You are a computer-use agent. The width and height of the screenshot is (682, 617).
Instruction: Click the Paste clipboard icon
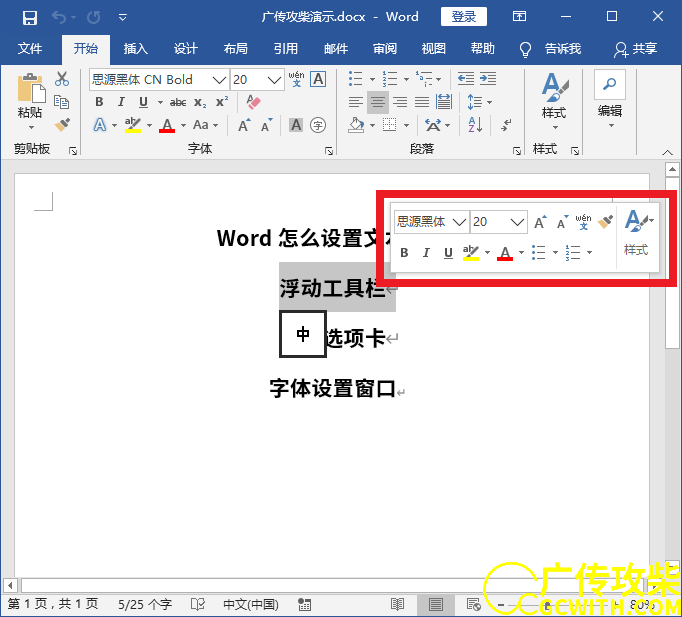coord(30,89)
